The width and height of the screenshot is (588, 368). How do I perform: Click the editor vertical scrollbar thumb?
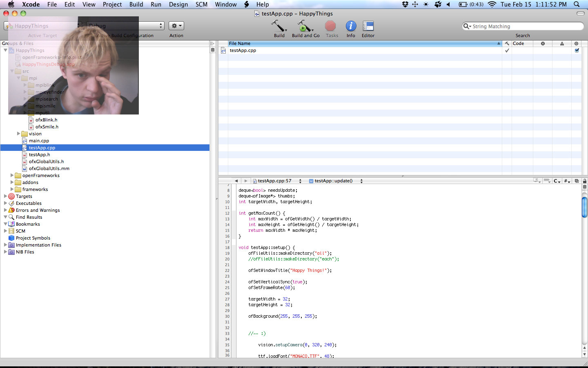[584, 207]
